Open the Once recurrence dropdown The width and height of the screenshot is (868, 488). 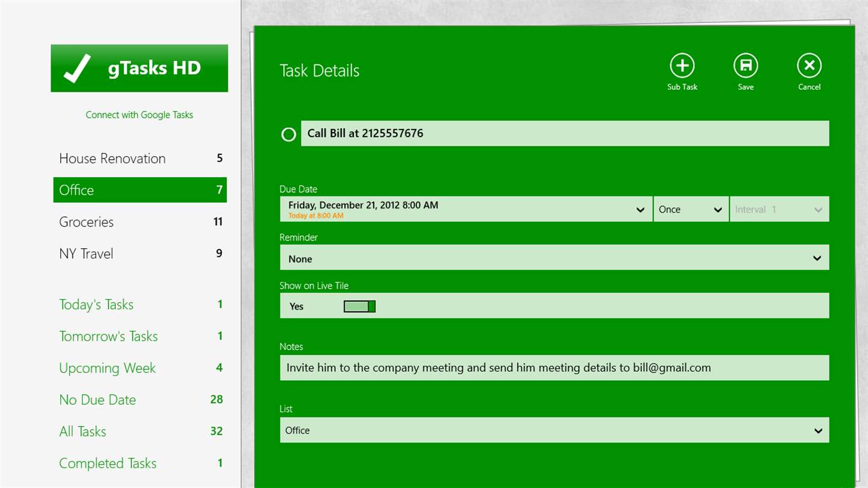pos(691,209)
